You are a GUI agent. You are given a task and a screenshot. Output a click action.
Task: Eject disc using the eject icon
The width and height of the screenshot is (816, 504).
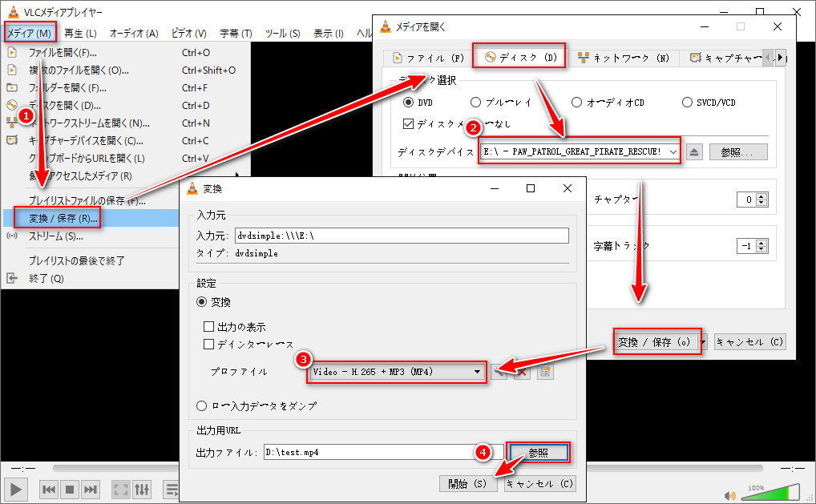pos(695,151)
